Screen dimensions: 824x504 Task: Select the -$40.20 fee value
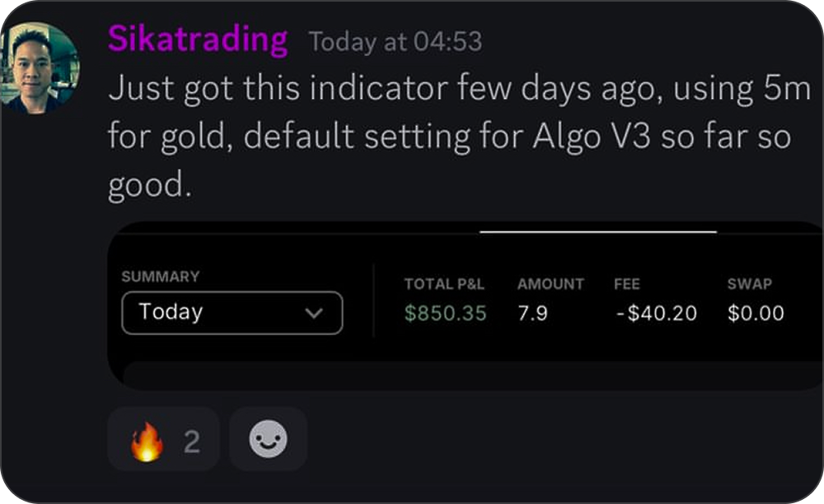tap(657, 314)
